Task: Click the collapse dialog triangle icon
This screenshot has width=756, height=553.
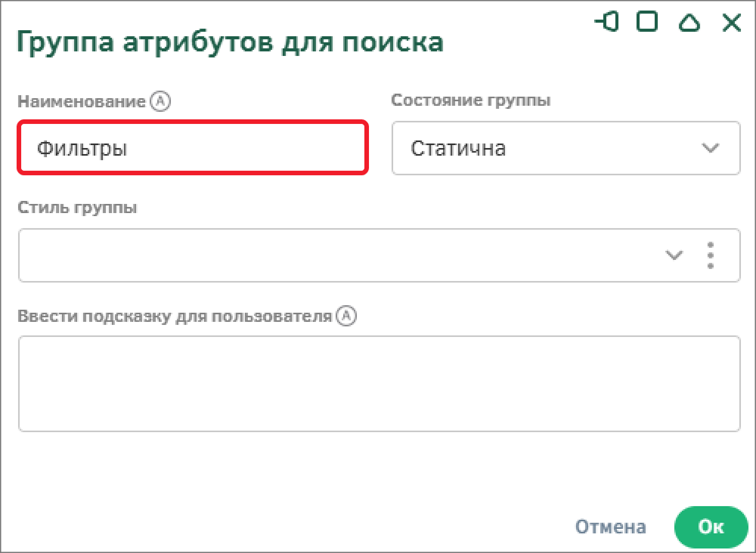Action: pyautogui.click(x=689, y=22)
